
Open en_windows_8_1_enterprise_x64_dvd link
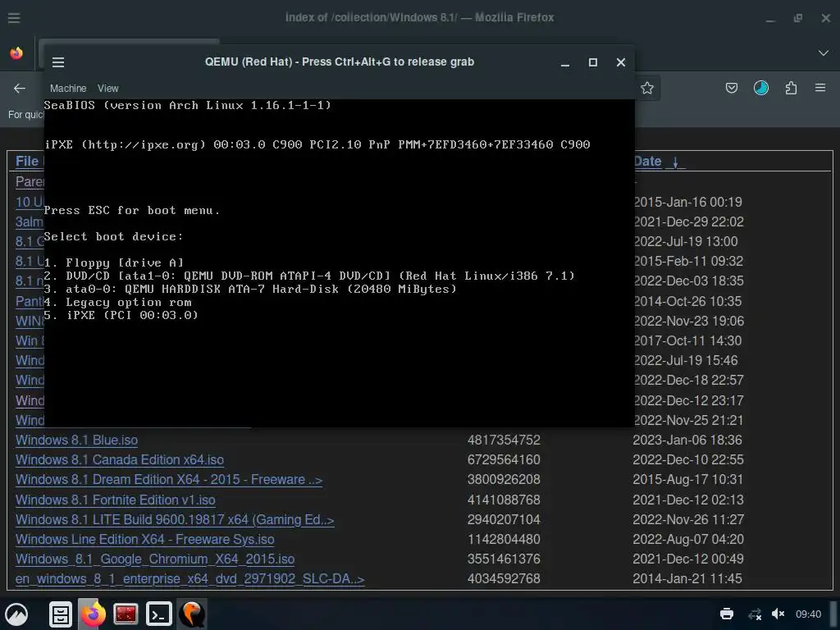pyautogui.click(x=189, y=579)
